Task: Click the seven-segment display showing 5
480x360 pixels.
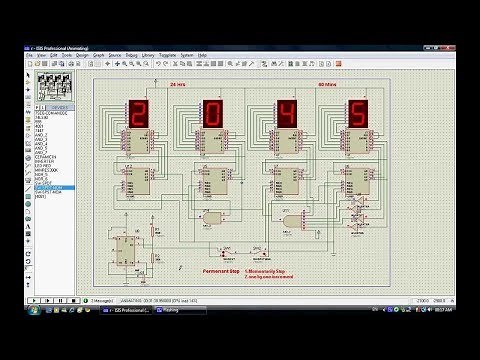Action: pyautogui.click(x=358, y=114)
